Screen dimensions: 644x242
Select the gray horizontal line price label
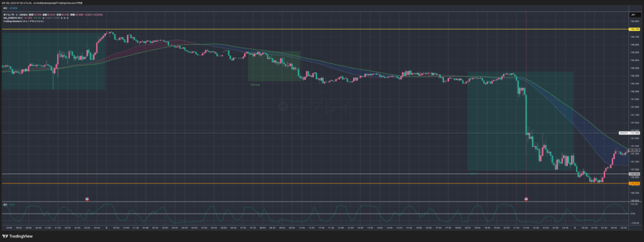click(635, 174)
